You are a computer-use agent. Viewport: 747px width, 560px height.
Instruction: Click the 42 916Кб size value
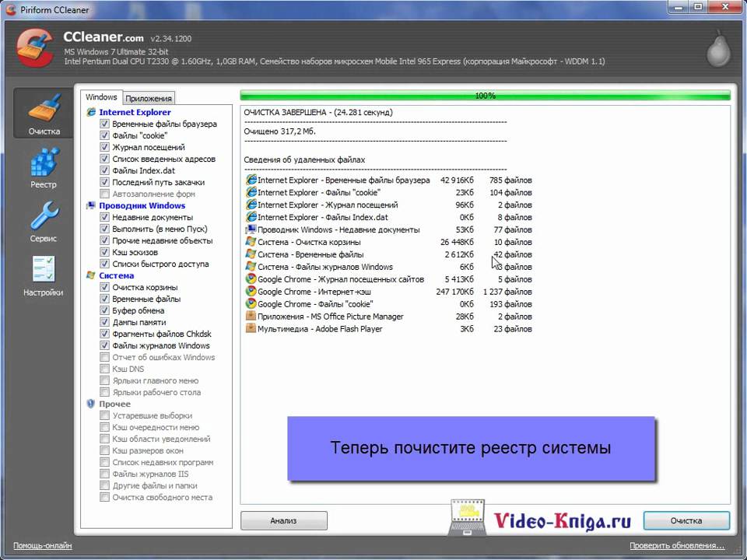point(457,180)
